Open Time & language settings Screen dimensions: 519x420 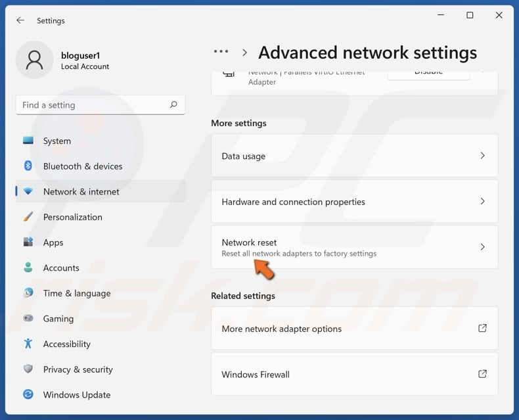pos(101,293)
